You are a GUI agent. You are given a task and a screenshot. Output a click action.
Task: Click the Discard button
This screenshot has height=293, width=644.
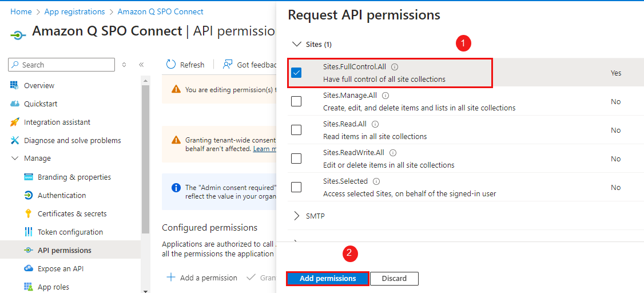[394, 279]
